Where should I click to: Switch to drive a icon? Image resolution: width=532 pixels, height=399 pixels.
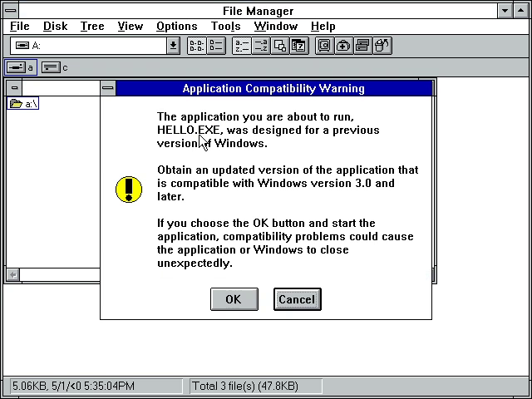[x=21, y=67]
